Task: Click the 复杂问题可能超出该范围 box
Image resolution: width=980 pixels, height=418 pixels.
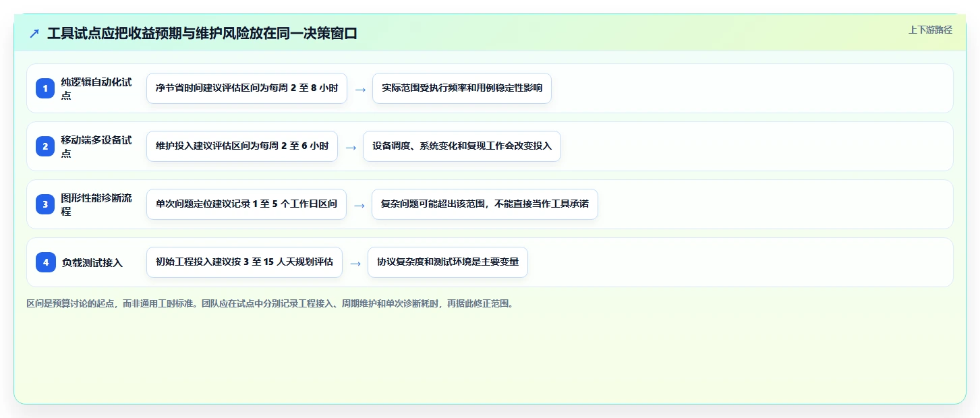Action: click(485, 204)
